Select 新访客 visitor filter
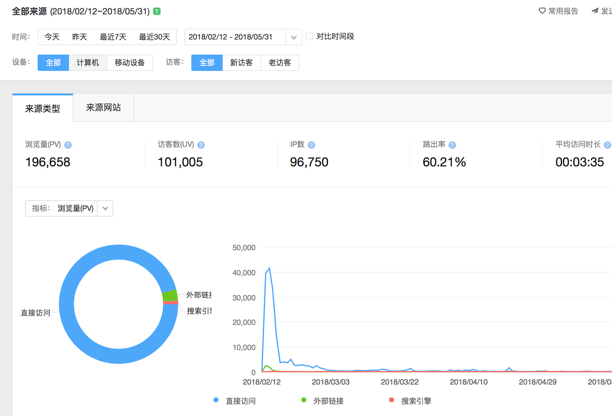The image size is (612, 416). coord(241,63)
